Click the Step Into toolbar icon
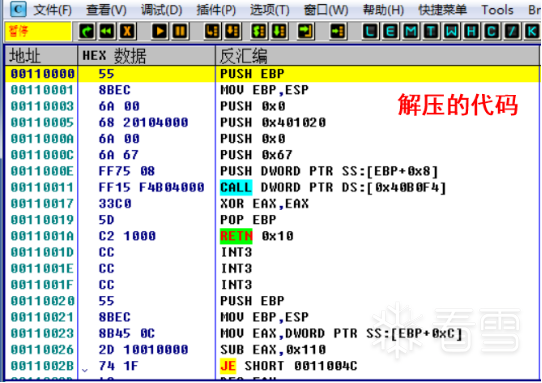 (212, 31)
